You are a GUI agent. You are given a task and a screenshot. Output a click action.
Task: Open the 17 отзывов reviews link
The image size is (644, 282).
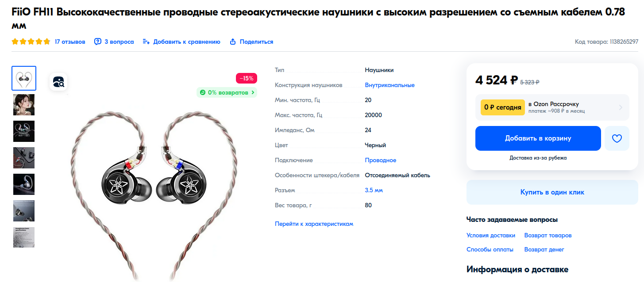(70, 42)
